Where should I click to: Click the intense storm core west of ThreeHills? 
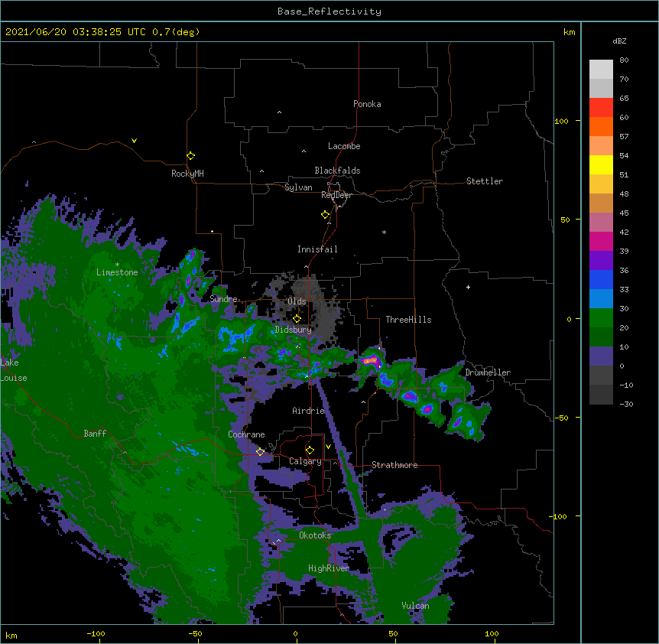[x=370, y=360]
